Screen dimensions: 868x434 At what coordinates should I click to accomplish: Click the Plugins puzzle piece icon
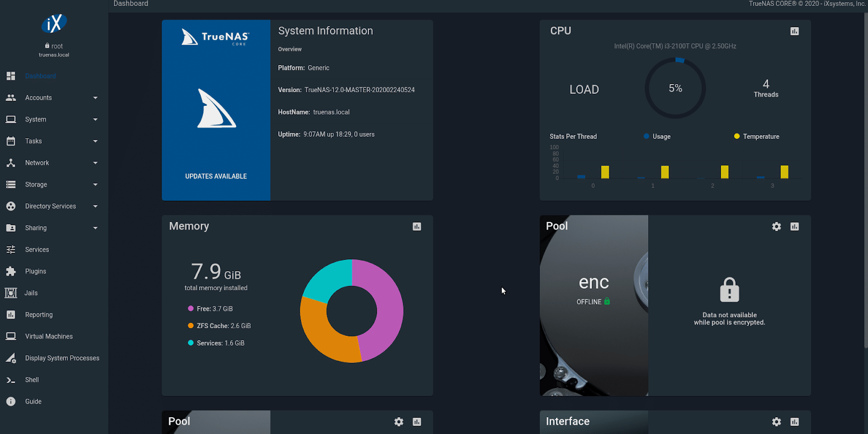11,271
